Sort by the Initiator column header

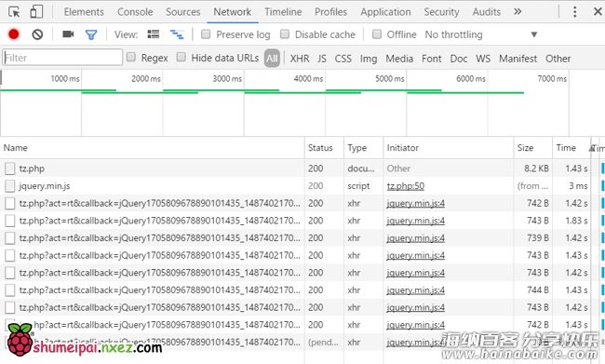(x=449, y=148)
